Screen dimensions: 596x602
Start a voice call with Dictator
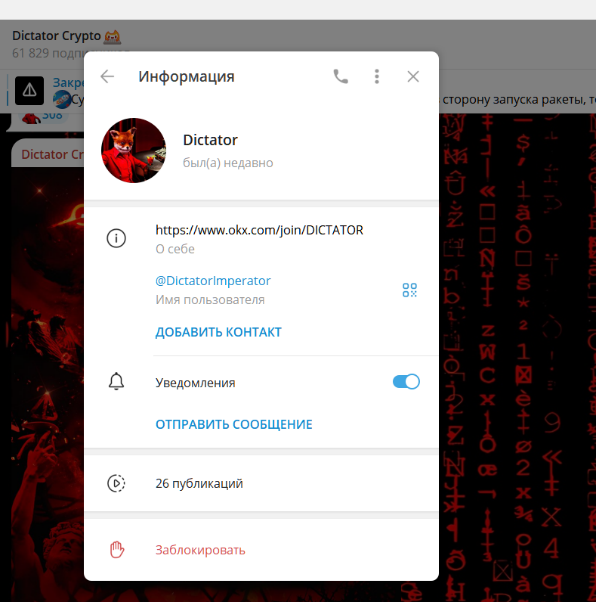341,77
